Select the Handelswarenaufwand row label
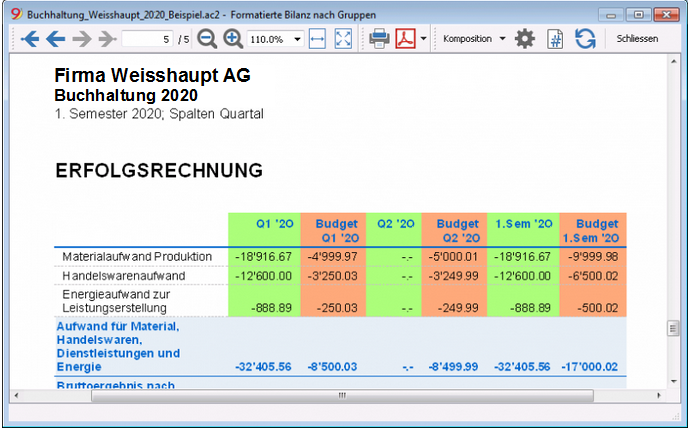 (124, 276)
